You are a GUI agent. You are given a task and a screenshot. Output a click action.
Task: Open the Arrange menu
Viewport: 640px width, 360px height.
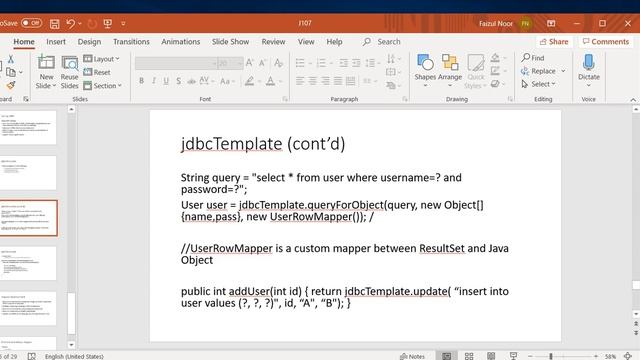[450, 71]
